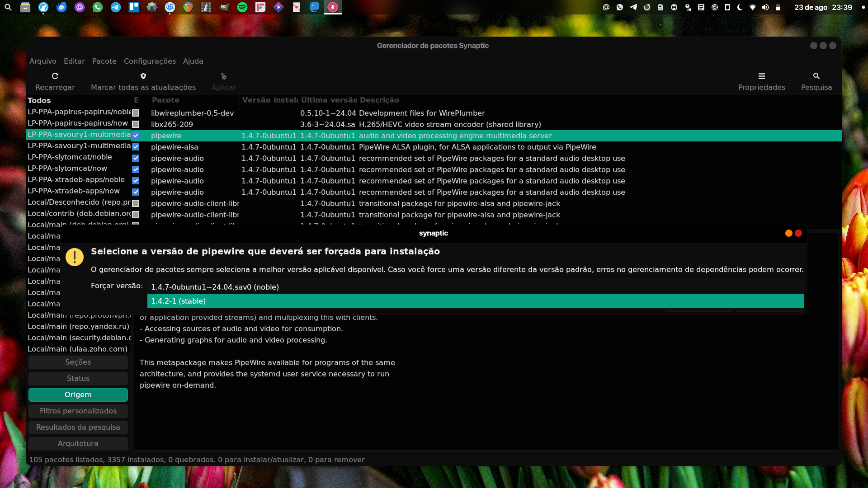Open Pesquisa magnifier in toolbar
The height and width of the screenshot is (488, 868).
click(x=816, y=76)
